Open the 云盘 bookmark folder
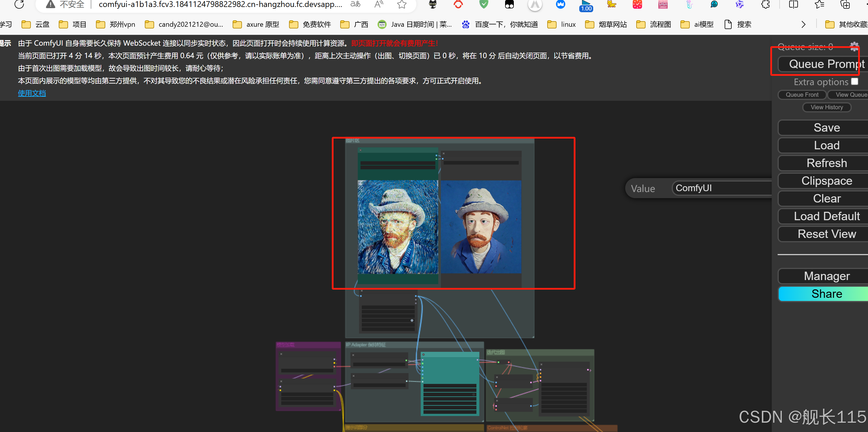The width and height of the screenshot is (868, 432). 35,24
